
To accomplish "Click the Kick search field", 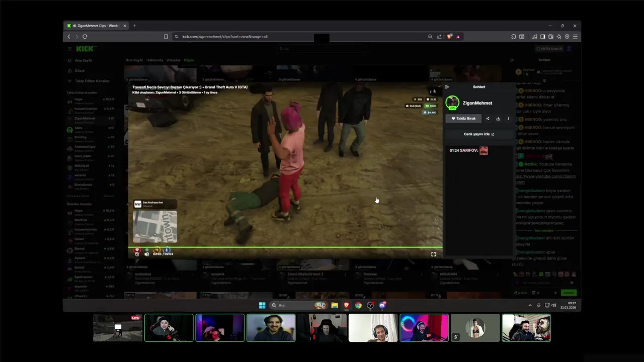I will [322, 49].
